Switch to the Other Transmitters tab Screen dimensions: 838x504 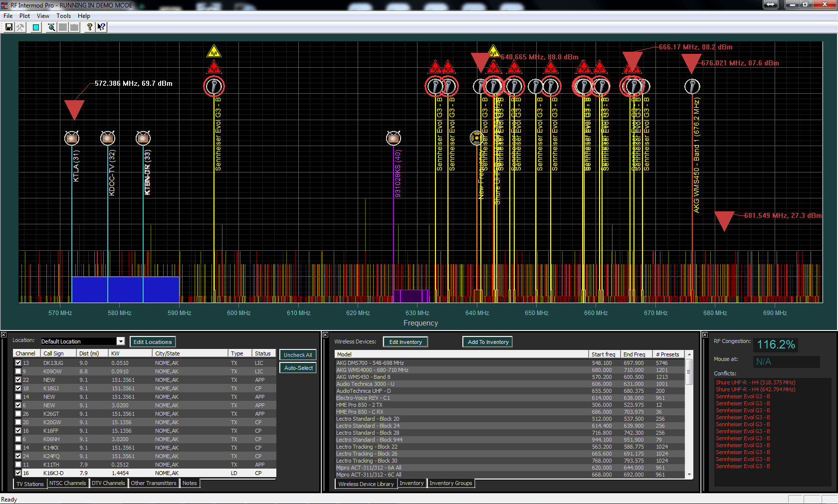click(154, 483)
